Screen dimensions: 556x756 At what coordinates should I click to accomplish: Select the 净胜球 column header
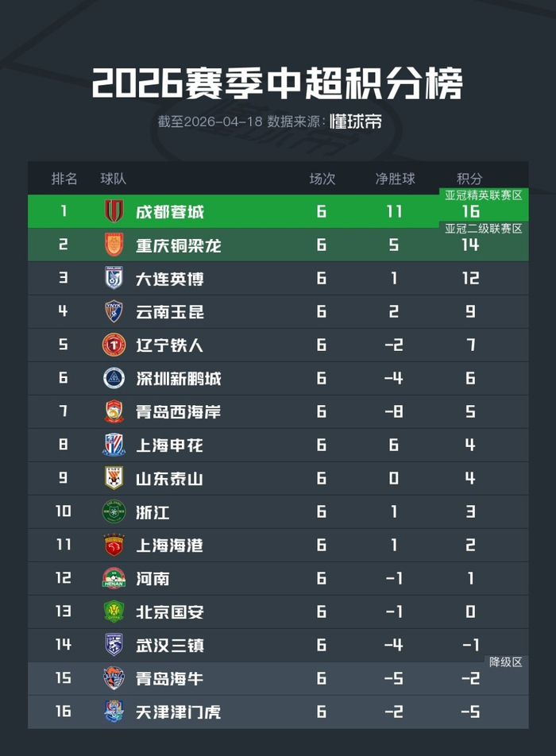395,179
